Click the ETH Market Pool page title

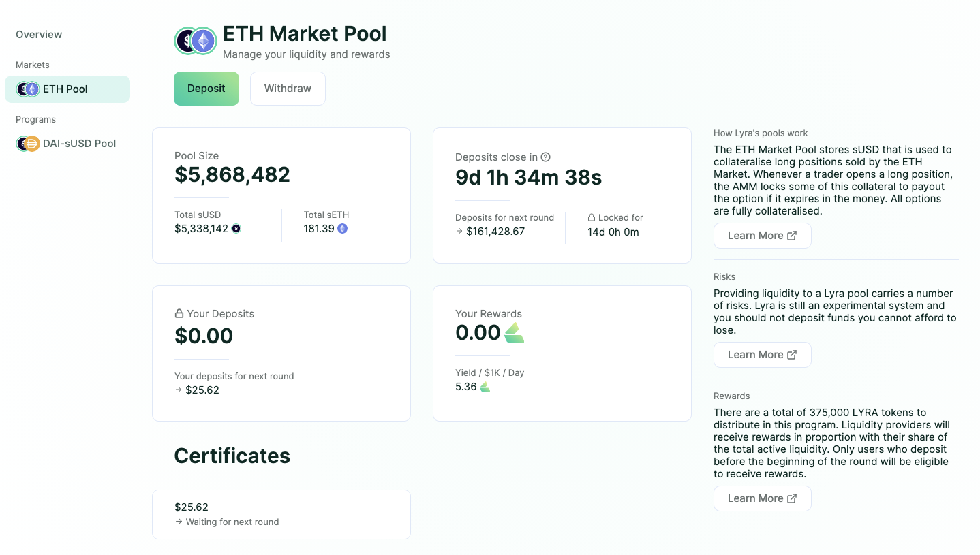(x=305, y=34)
